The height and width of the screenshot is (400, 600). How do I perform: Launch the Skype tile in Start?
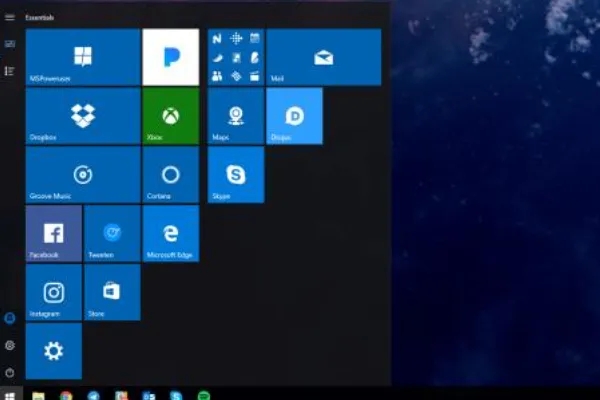(x=236, y=175)
